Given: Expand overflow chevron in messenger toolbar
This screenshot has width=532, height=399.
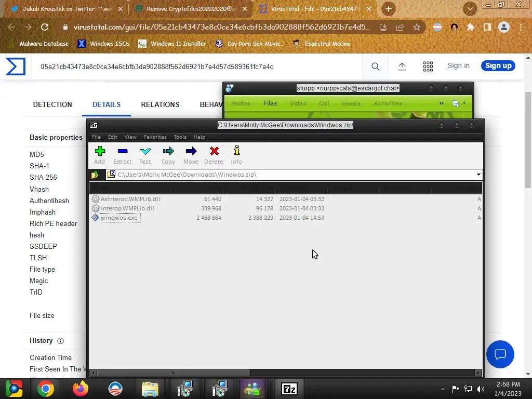Looking at the screenshot, I should [x=441, y=103].
